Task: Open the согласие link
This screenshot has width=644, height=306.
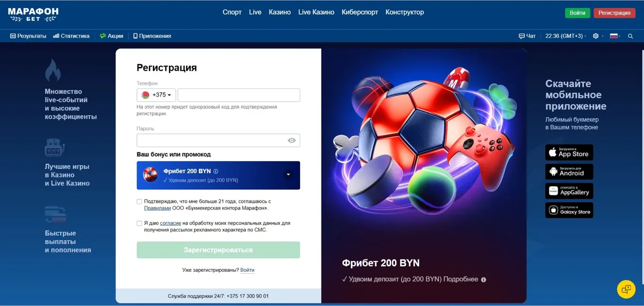Action: (x=170, y=223)
